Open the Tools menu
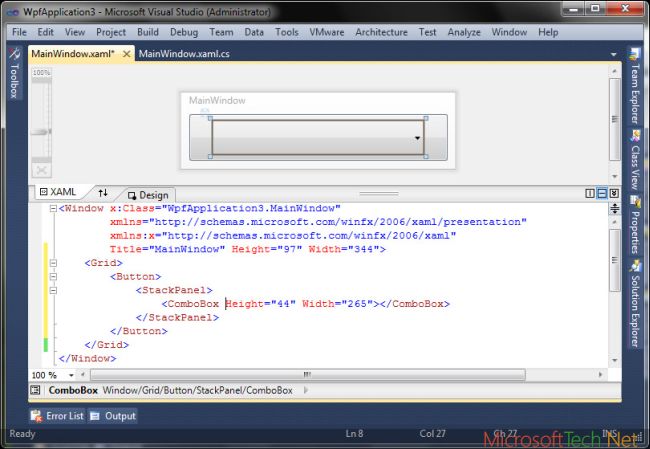Image resolution: width=650 pixels, height=449 pixels. tap(286, 32)
